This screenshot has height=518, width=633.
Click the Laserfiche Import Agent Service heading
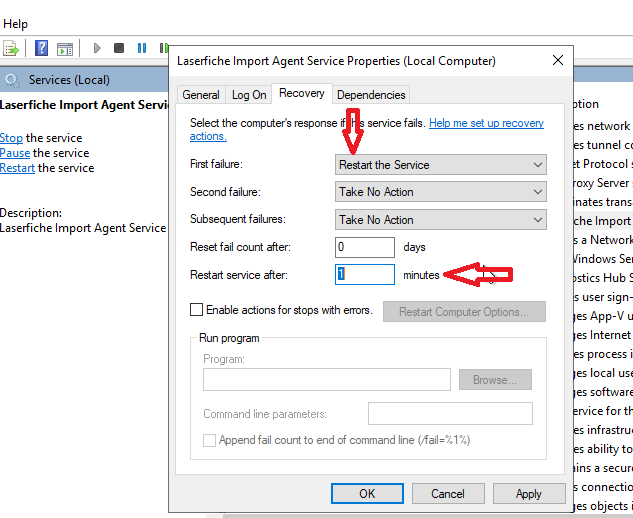tap(84, 105)
